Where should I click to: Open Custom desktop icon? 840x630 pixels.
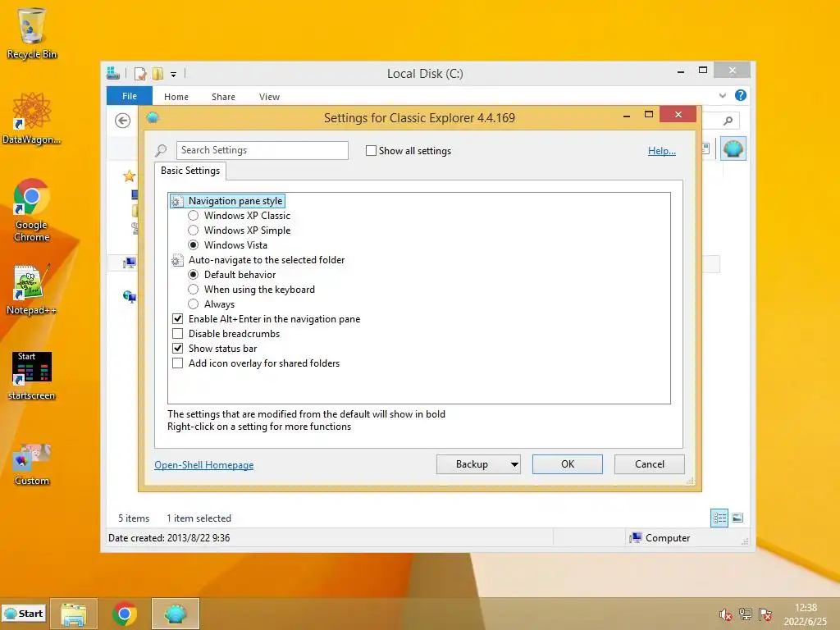click(x=32, y=464)
